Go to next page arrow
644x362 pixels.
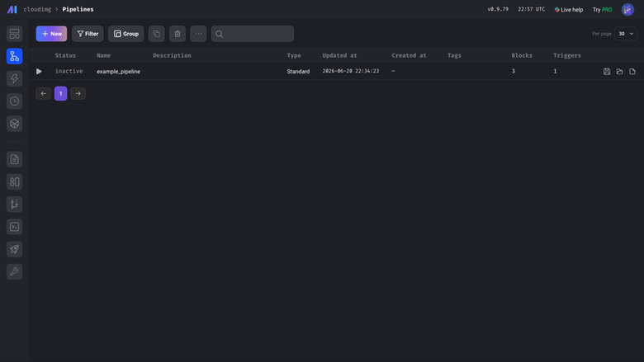click(78, 93)
